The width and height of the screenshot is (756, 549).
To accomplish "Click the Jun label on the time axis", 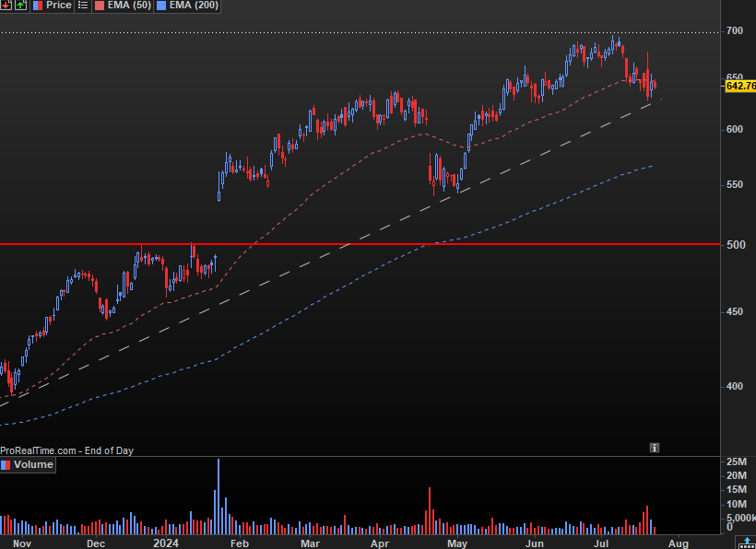I will 535,543.
